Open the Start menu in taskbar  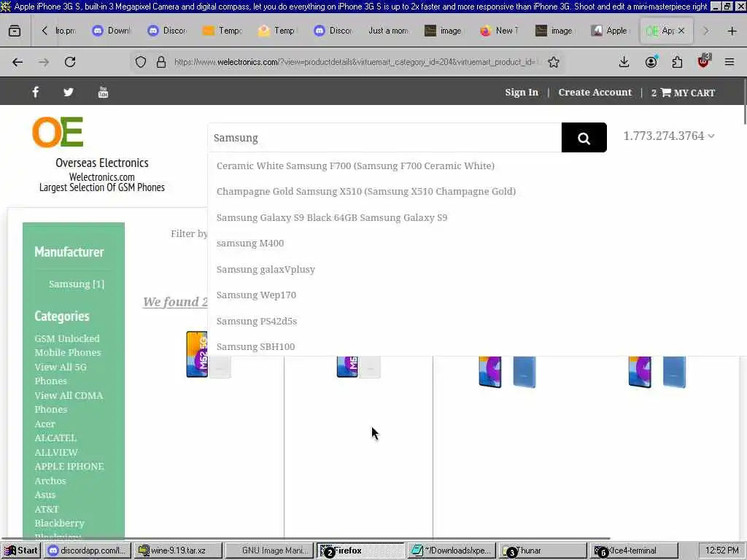click(x=21, y=551)
